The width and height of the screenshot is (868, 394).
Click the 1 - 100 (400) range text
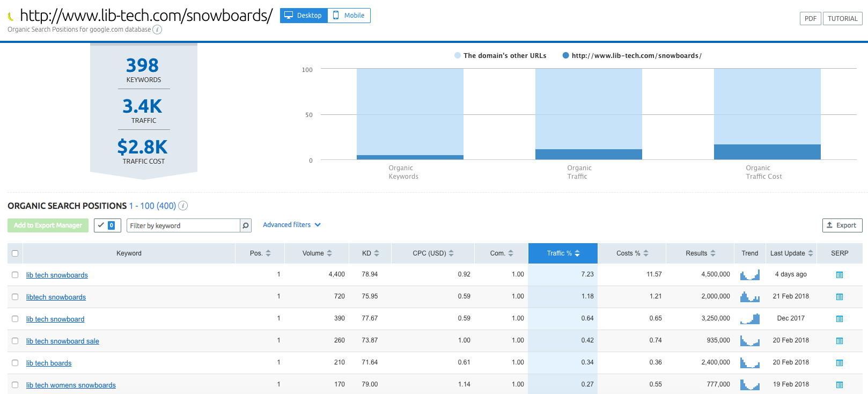pyautogui.click(x=152, y=206)
